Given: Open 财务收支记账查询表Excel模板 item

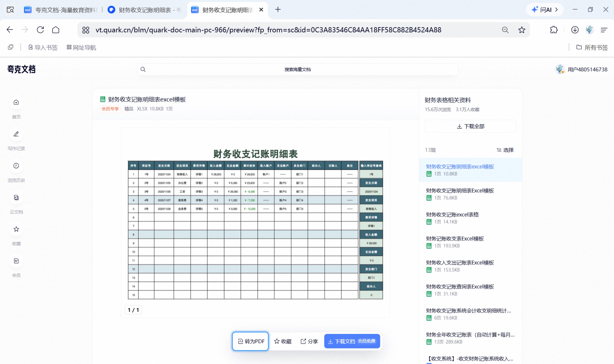Looking at the screenshot, I should (470, 290).
